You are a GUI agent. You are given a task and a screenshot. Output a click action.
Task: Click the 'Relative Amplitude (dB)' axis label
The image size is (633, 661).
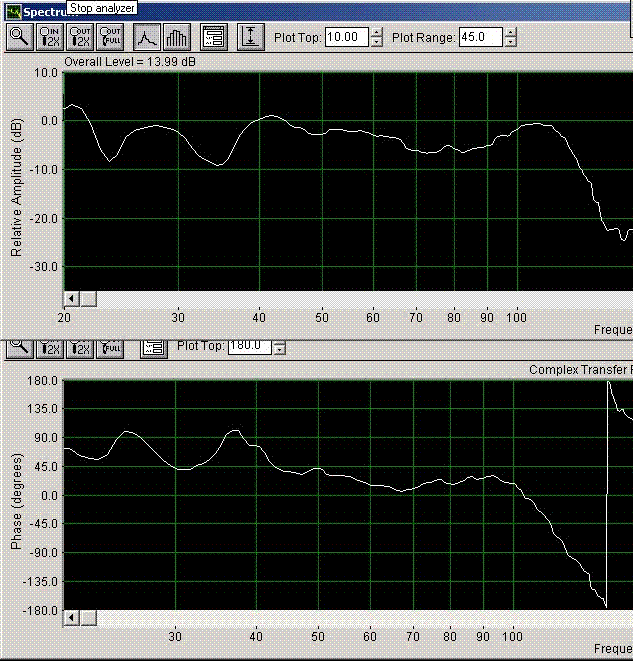16,188
